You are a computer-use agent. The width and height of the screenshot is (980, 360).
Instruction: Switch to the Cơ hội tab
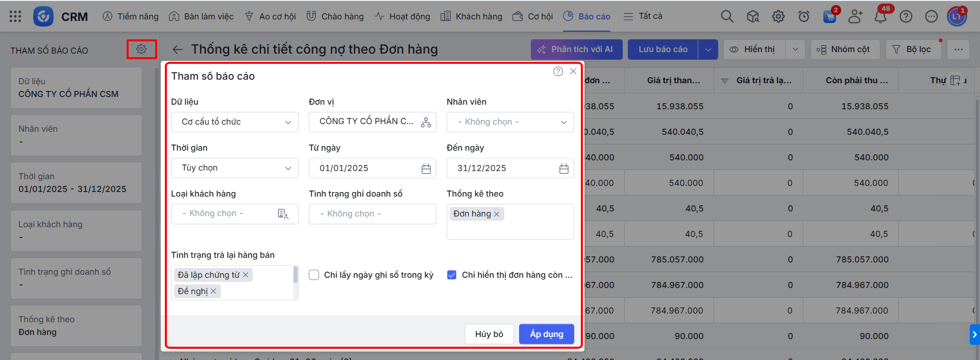tap(533, 16)
